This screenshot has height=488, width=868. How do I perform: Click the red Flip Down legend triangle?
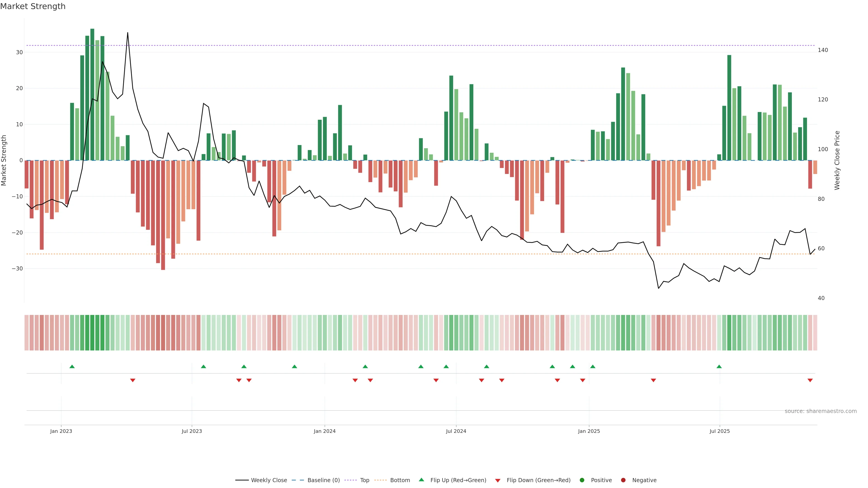[x=498, y=480]
